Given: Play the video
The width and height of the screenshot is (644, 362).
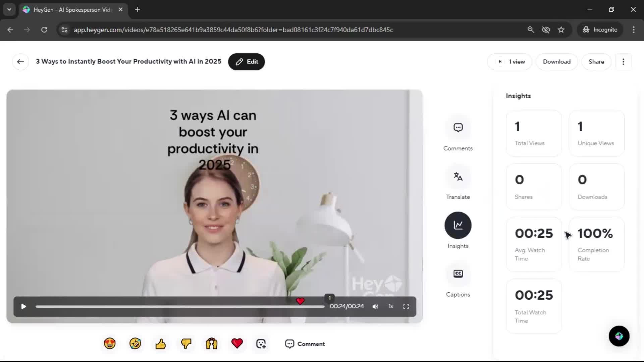Looking at the screenshot, I should click(23, 306).
